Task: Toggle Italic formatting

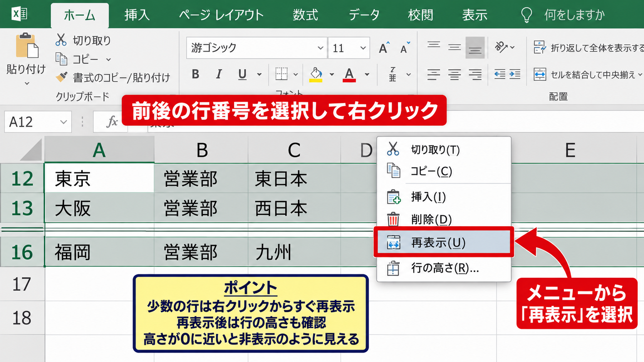Action: (x=219, y=74)
